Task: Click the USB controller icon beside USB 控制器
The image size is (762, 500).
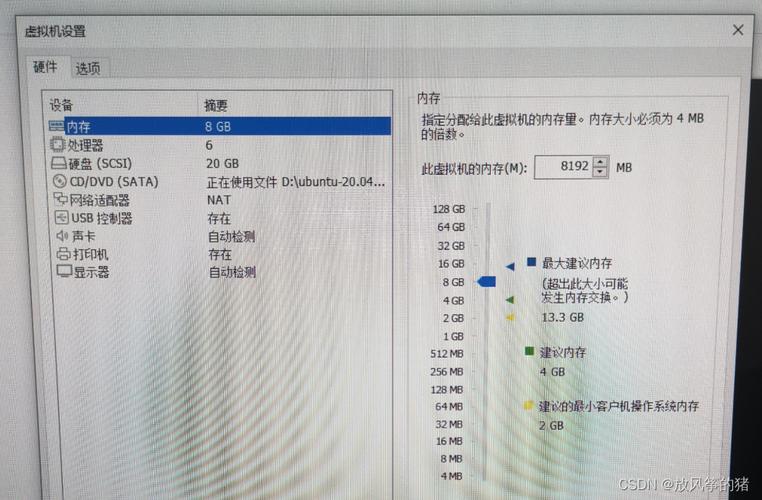Action: coord(61,217)
